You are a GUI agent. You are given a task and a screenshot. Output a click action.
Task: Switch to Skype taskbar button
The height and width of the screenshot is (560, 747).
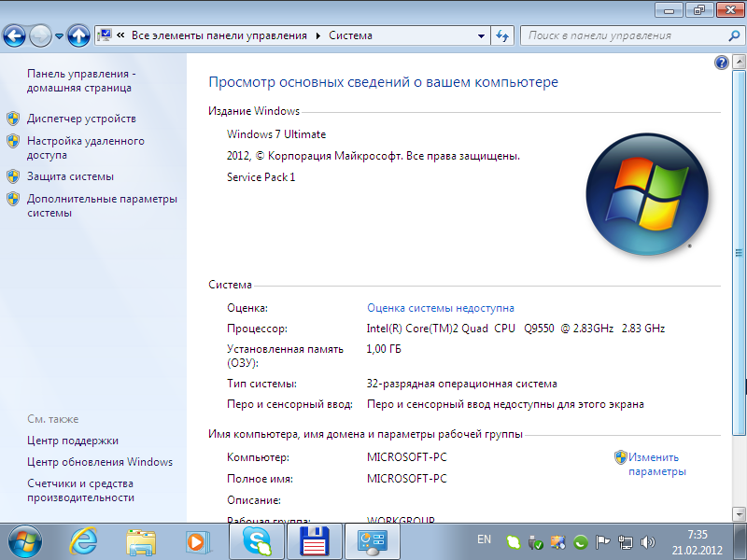[x=257, y=541]
